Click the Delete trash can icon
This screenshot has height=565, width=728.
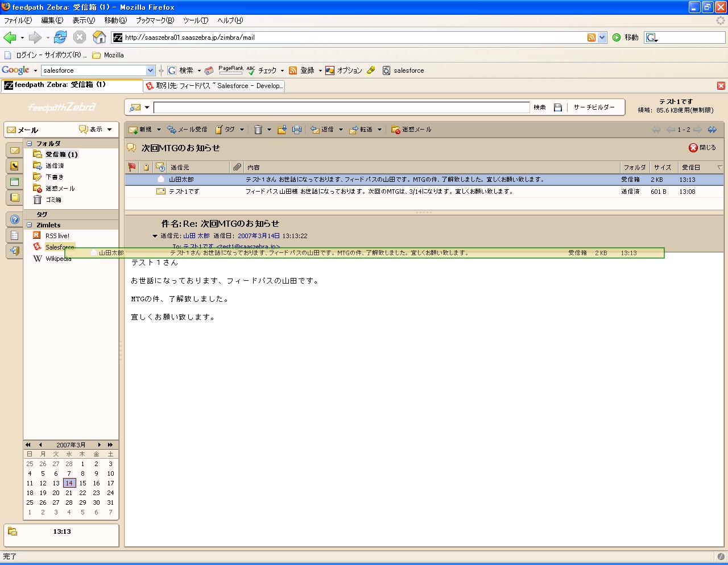[258, 130]
